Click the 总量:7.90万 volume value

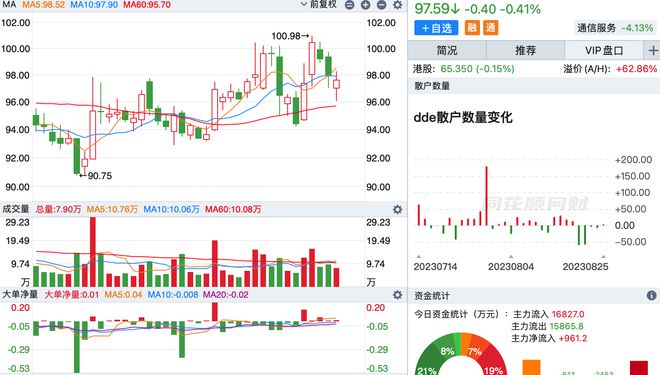[x=58, y=209]
